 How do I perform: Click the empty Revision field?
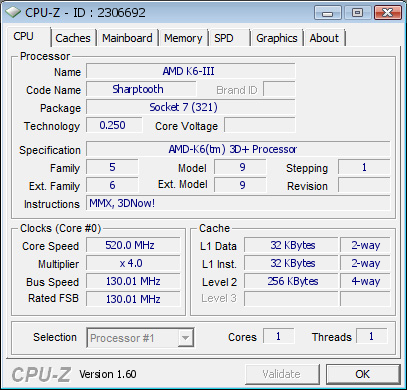click(x=364, y=185)
